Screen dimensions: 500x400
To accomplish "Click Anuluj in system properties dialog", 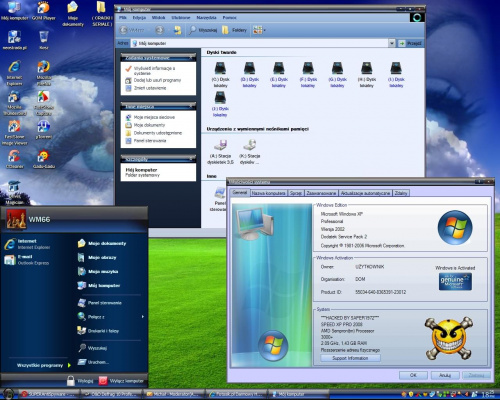I will (445, 375).
